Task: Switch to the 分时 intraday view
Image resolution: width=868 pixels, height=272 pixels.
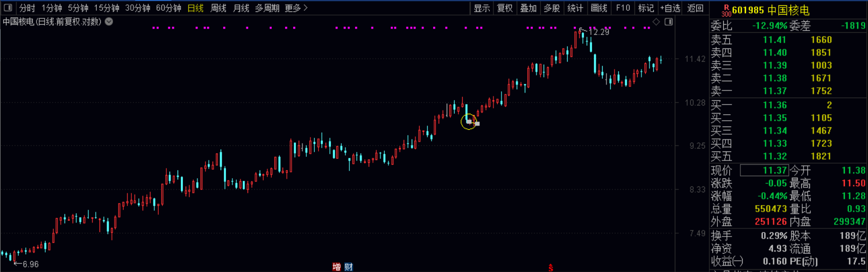Action: 27,8
